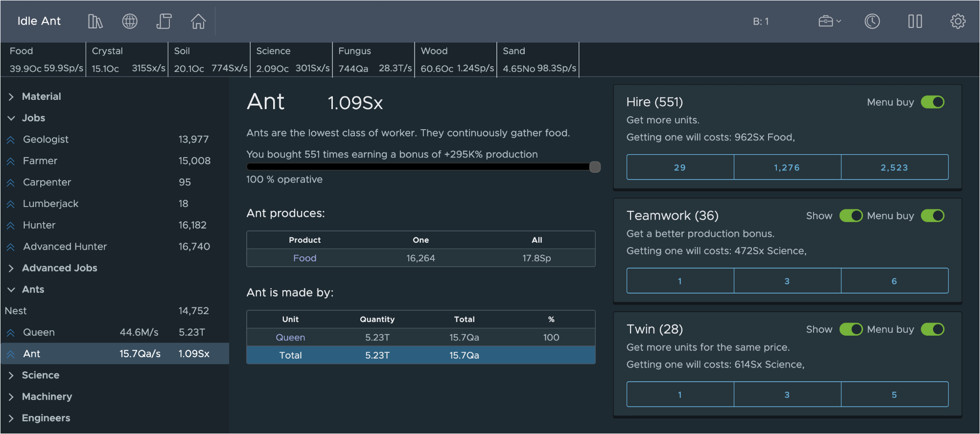The width and height of the screenshot is (980, 434).
Task: Hire 1,276 ants button
Action: [787, 167]
